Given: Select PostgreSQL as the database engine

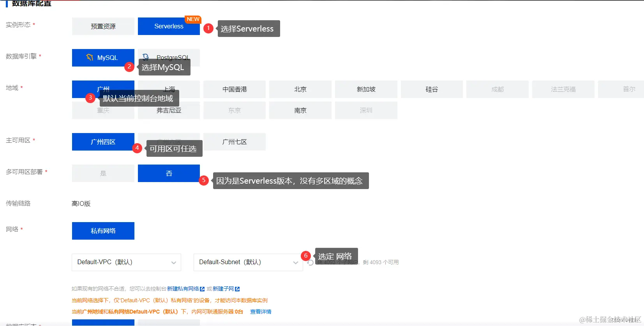Looking at the screenshot, I should tap(169, 58).
